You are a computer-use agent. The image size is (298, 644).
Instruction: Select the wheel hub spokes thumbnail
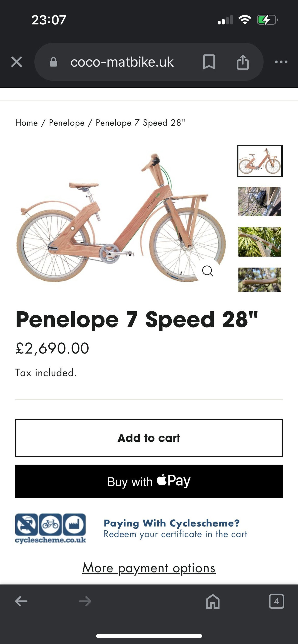260,201
